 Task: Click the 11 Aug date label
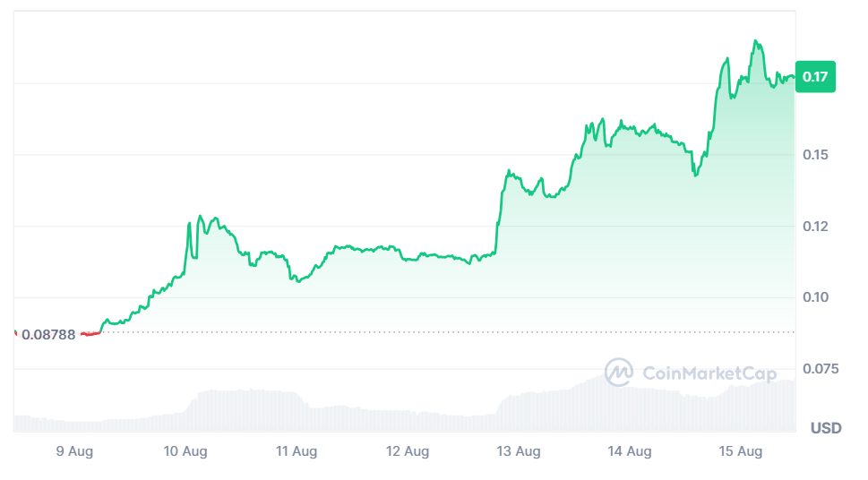[296, 451]
